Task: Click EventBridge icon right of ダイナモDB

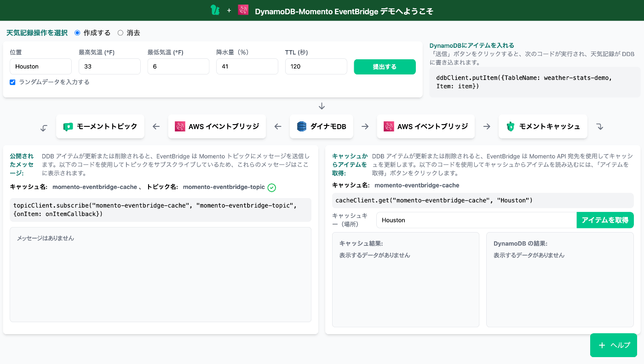Action: pos(389,126)
